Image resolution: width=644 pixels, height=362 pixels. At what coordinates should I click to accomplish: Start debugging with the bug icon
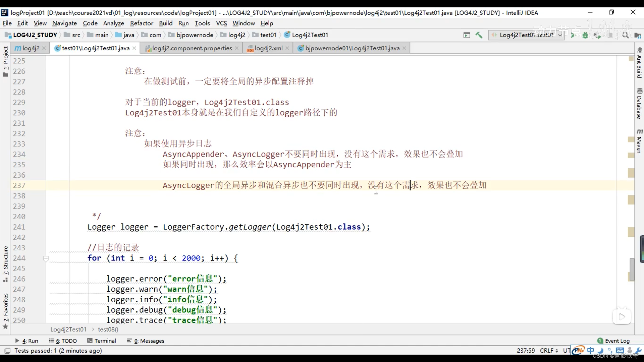pos(585,35)
